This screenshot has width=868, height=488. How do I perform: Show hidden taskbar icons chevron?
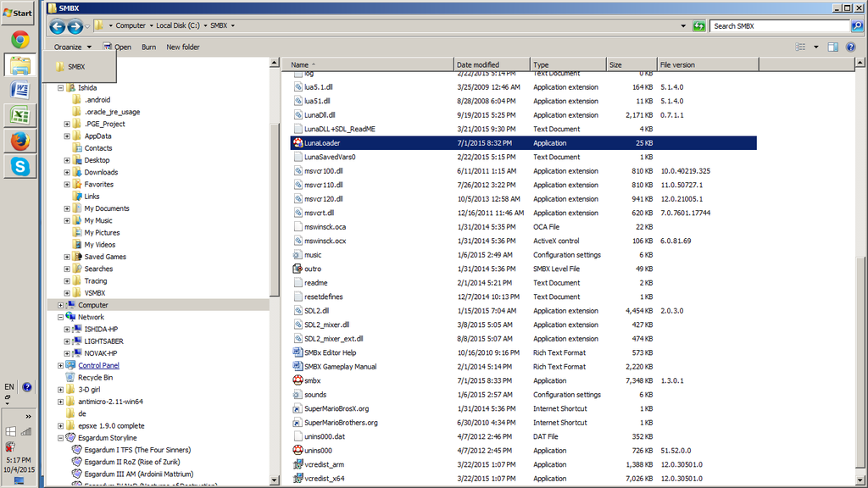coord(28,416)
